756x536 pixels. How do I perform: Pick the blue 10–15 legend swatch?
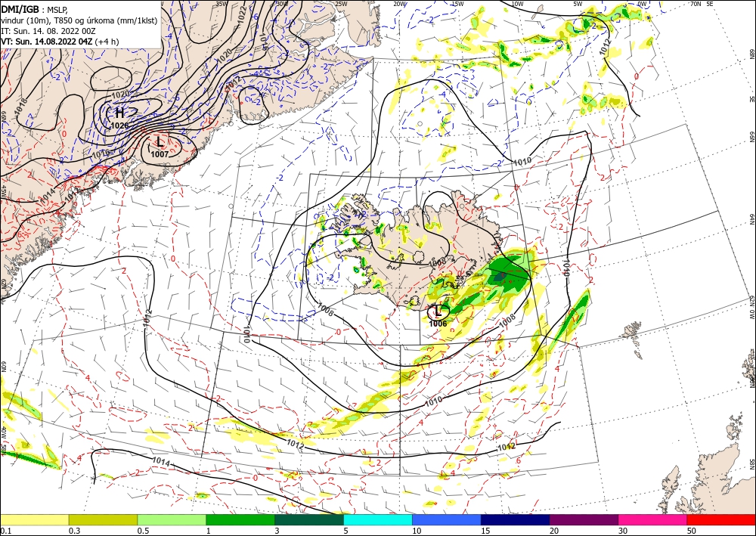coord(447,519)
